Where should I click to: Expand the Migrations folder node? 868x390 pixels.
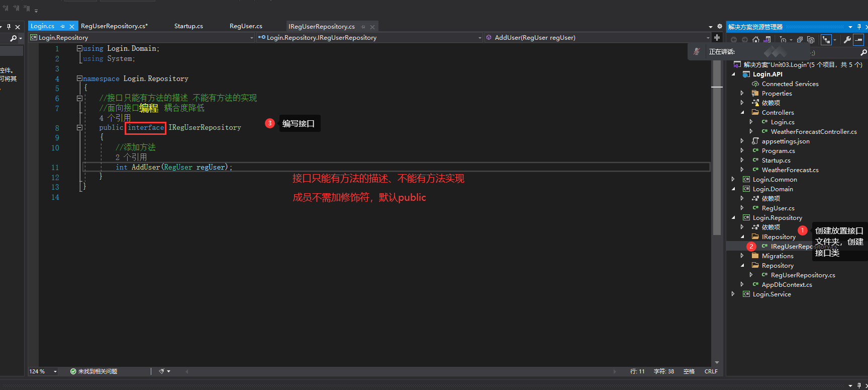pos(742,256)
